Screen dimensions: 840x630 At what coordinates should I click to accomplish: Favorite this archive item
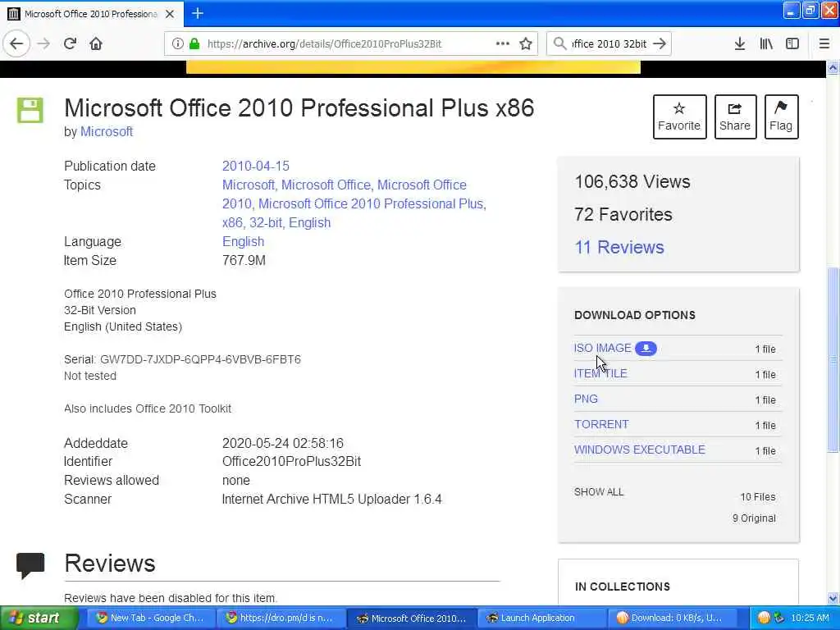pyautogui.click(x=679, y=116)
